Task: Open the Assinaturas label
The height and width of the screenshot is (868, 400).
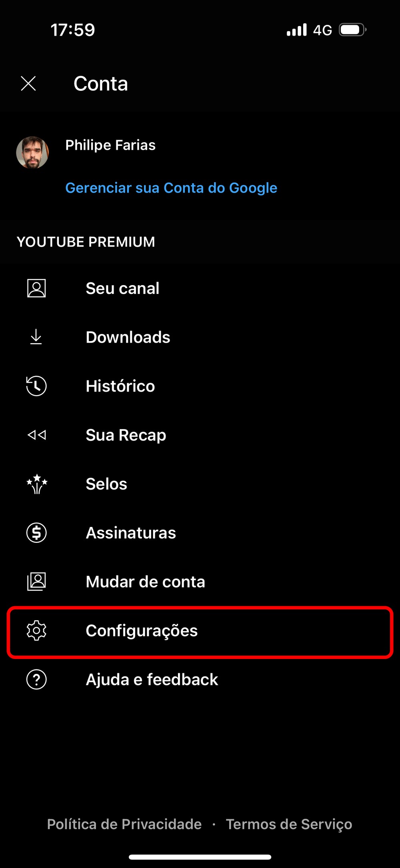Action: tap(131, 532)
